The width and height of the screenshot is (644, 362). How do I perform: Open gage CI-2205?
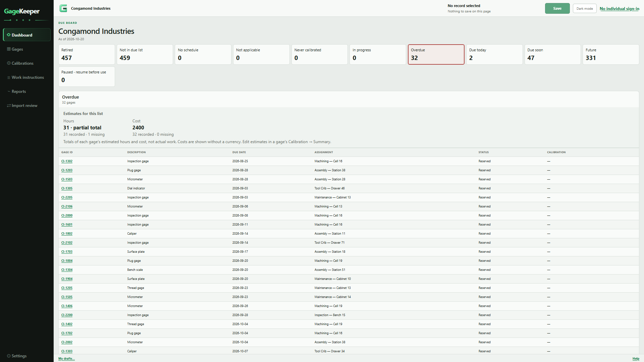(67, 197)
